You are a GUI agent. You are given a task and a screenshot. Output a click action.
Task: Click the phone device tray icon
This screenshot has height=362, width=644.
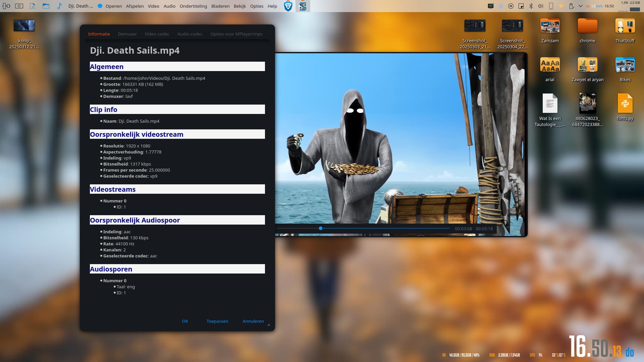coord(551,6)
